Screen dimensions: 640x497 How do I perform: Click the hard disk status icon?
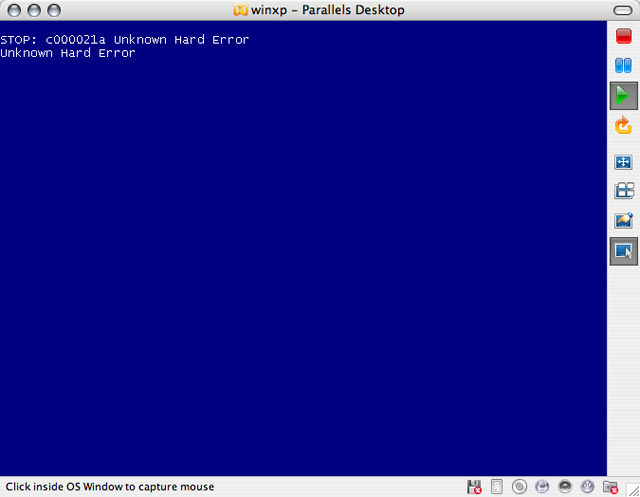[497, 487]
